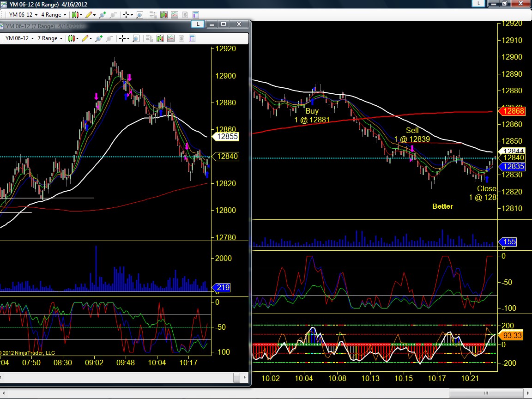Select Zoom Frame magnifier in 4 Range toolbar
Screen dimensions: 532x399
pos(139,15)
